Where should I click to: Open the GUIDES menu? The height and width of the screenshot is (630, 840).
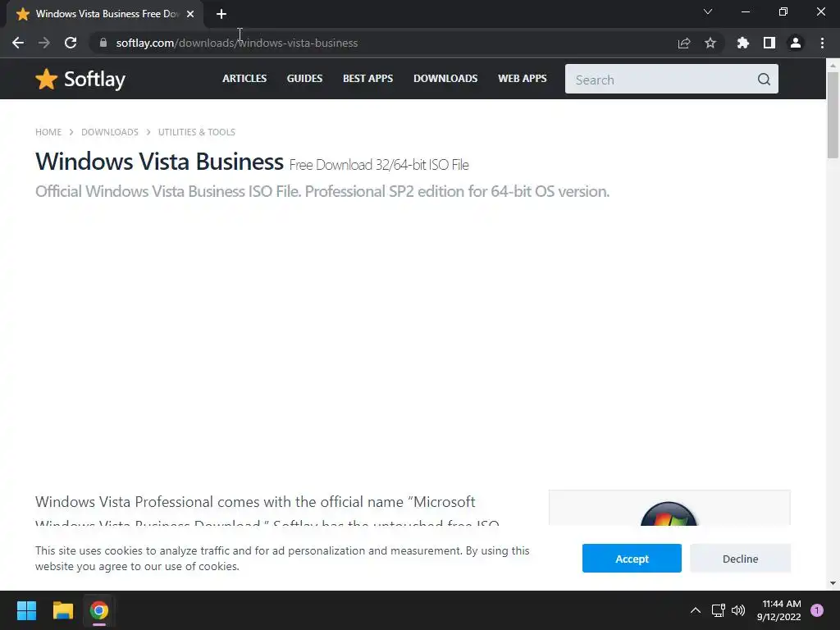click(x=304, y=78)
